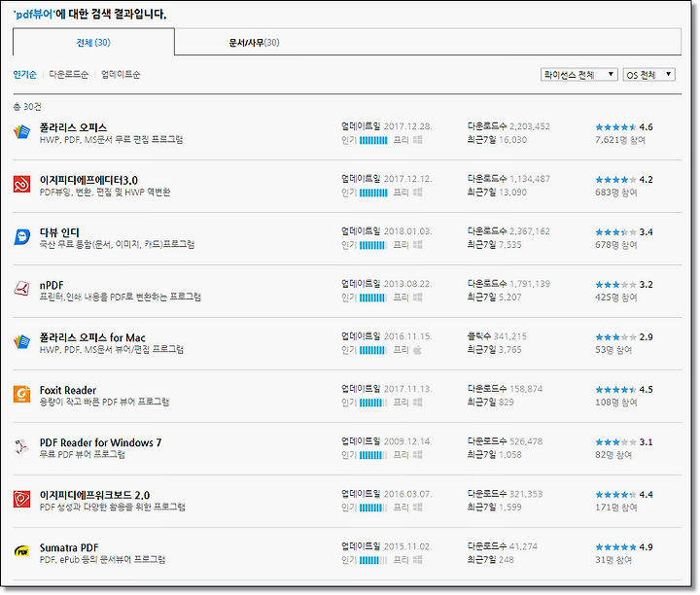The height and width of the screenshot is (595, 700).
Task: Click the 폴라리스 오피스 for Mac icon
Action: pyautogui.click(x=21, y=342)
